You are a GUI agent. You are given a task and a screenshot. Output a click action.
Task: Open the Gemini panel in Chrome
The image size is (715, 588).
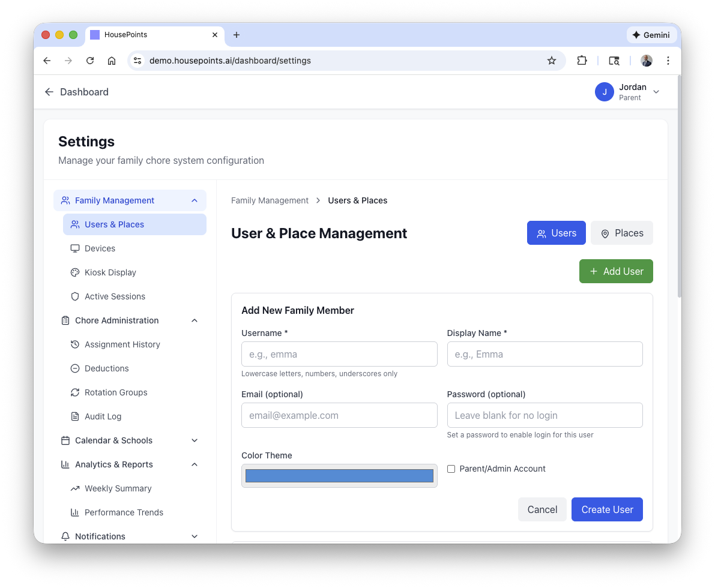pyautogui.click(x=651, y=35)
